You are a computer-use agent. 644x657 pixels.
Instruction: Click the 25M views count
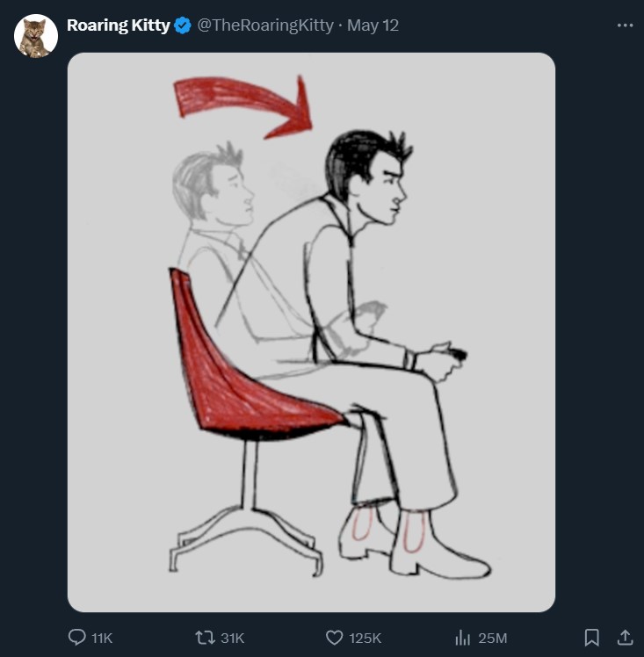492,639
